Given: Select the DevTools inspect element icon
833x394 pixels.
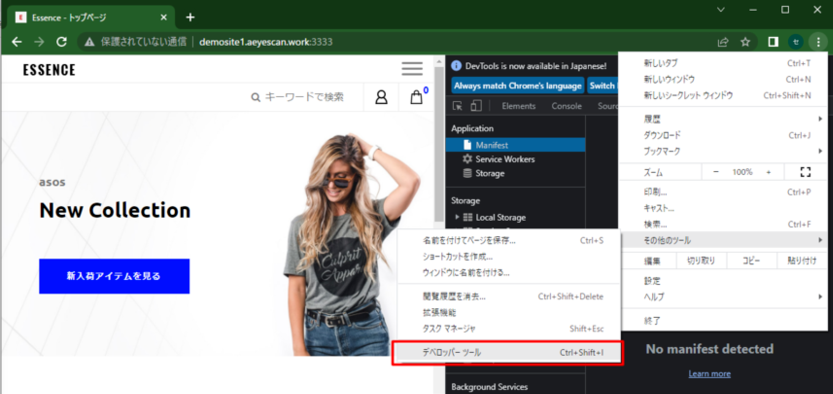Looking at the screenshot, I should pos(457,106).
